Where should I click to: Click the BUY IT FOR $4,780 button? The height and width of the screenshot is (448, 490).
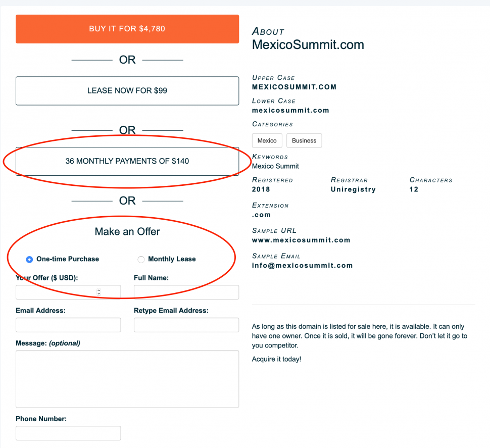(127, 29)
